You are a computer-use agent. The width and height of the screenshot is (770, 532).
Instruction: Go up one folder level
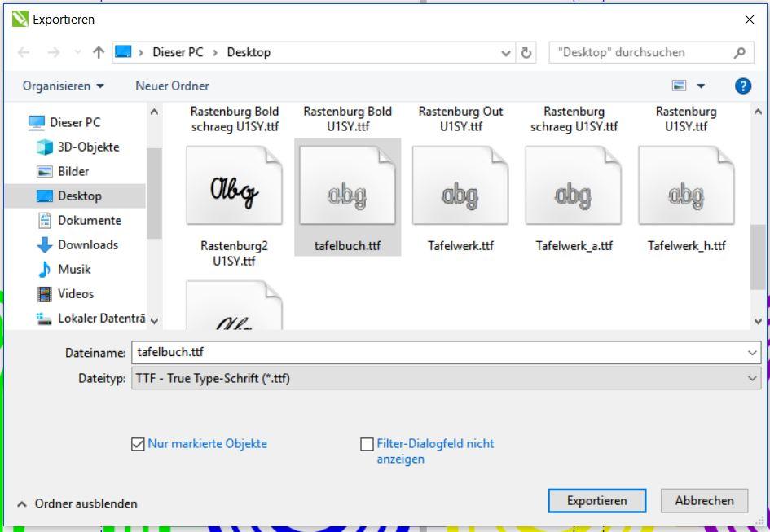coord(99,52)
